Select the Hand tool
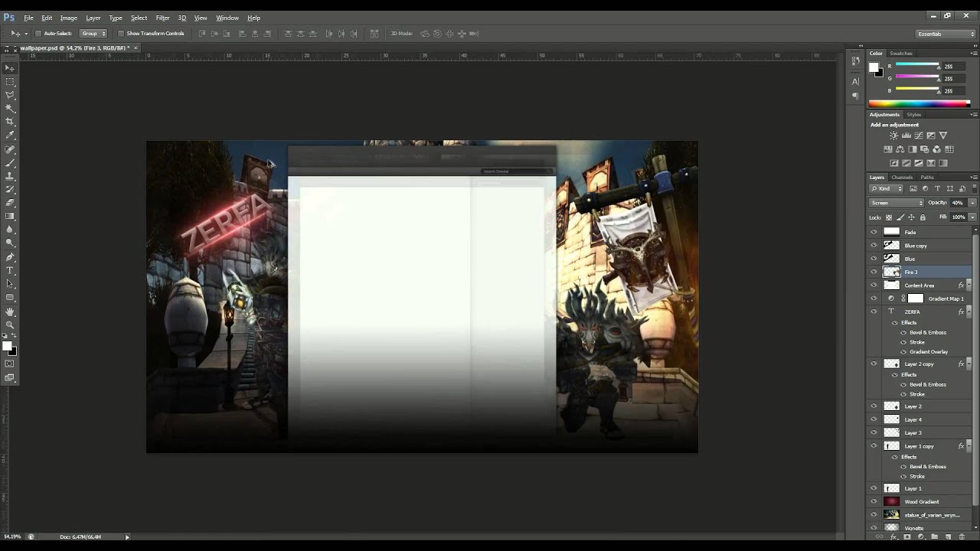 click(x=10, y=311)
